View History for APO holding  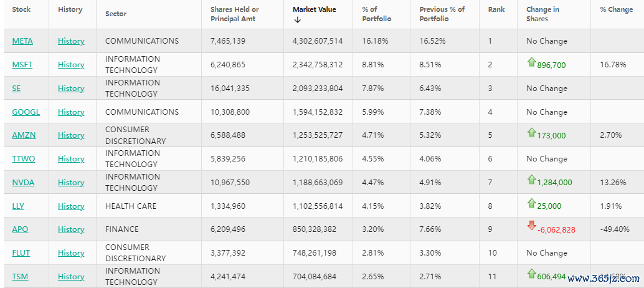pyautogui.click(x=71, y=229)
